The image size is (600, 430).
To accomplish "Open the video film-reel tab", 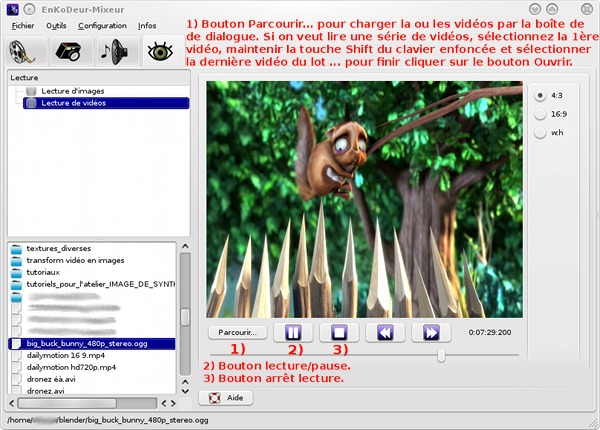I will point(26,51).
